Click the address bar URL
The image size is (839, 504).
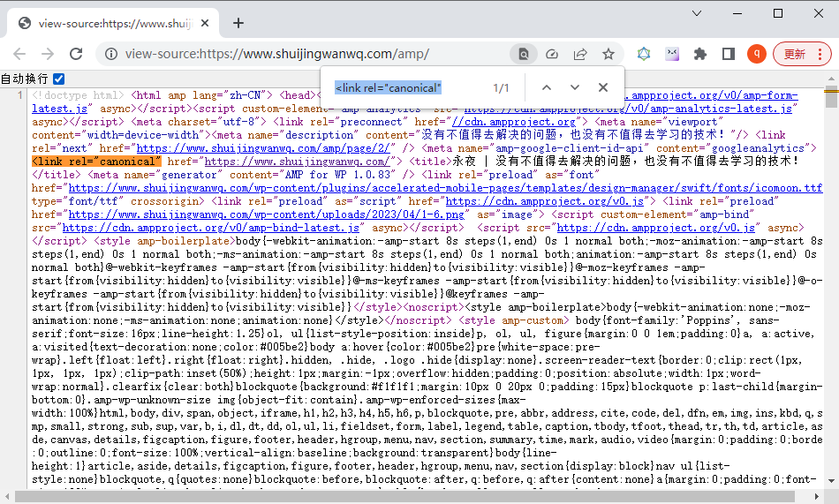(x=277, y=54)
